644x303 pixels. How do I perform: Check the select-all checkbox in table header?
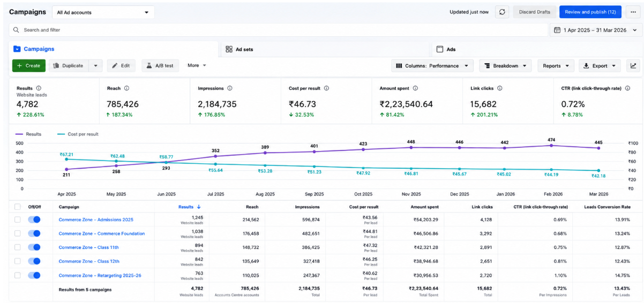(18, 207)
